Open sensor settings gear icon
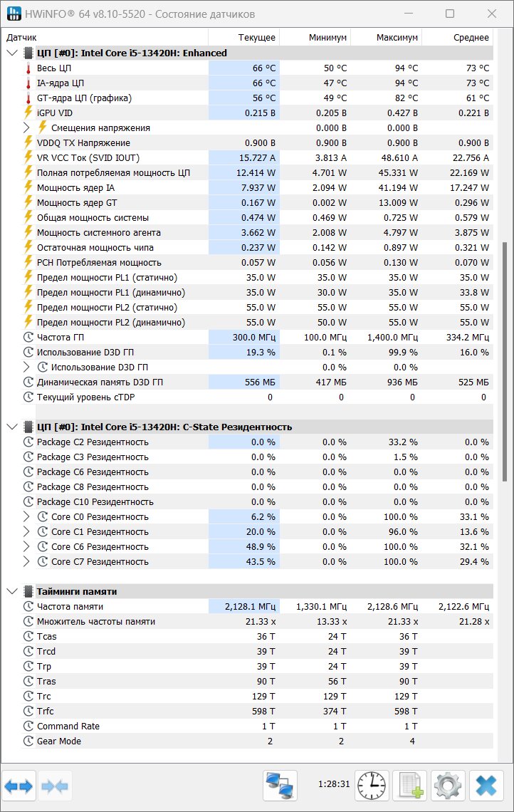The height and width of the screenshot is (812, 514). [448, 786]
